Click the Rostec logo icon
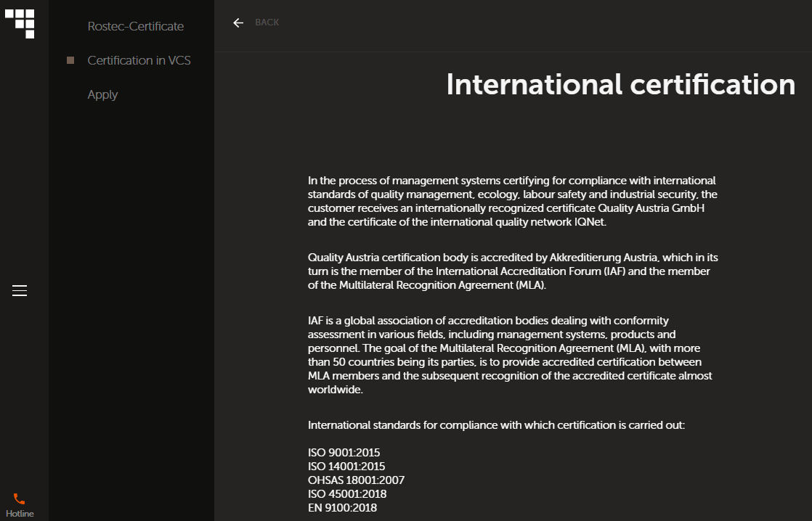 pos(20,22)
